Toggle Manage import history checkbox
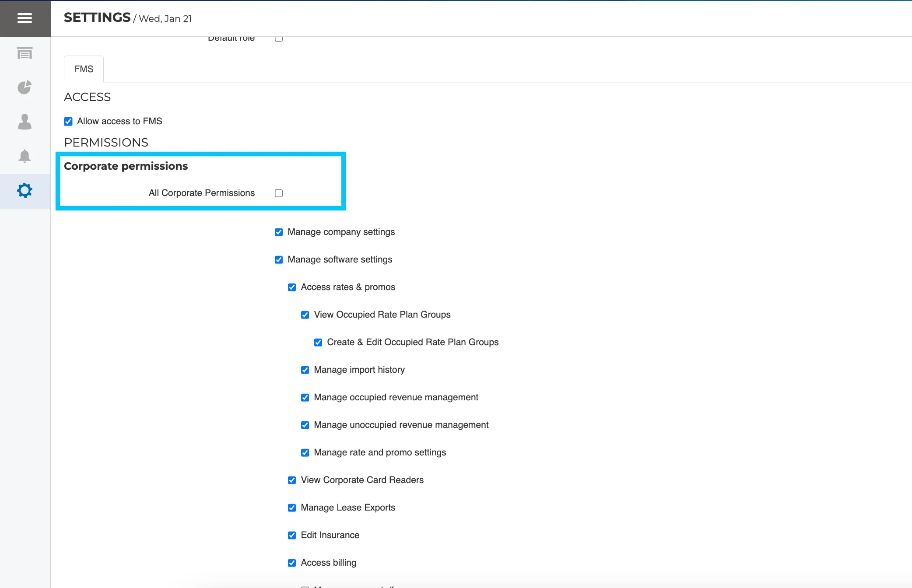 [x=305, y=370]
